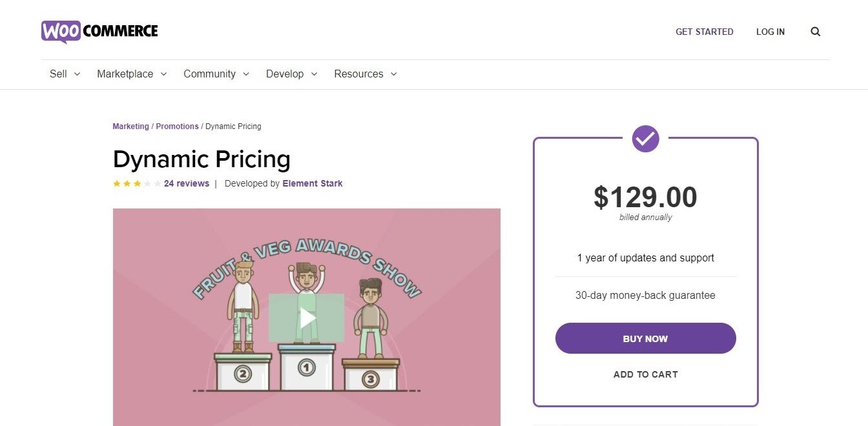The height and width of the screenshot is (426, 868).
Task: Open the Resources menu
Action: pyautogui.click(x=365, y=74)
